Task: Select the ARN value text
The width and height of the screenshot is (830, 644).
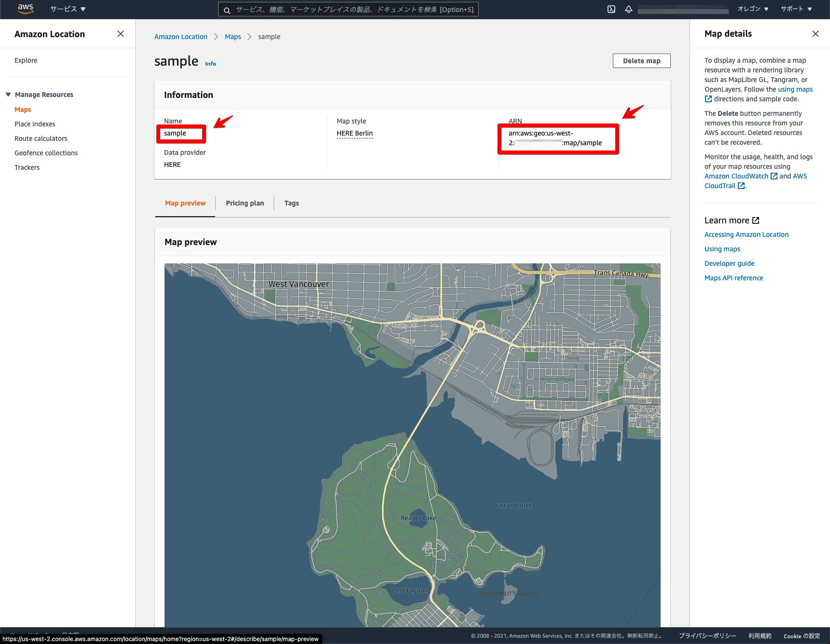Action: point(555,138)
